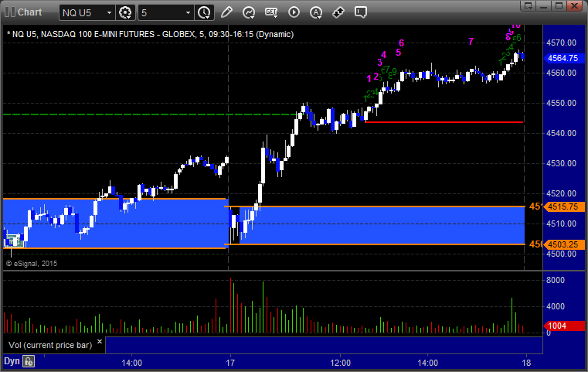Expand the interval 5 dropdown arrow
The height and width of the screenshot is (372, 588).
click(x=189, y=13)
